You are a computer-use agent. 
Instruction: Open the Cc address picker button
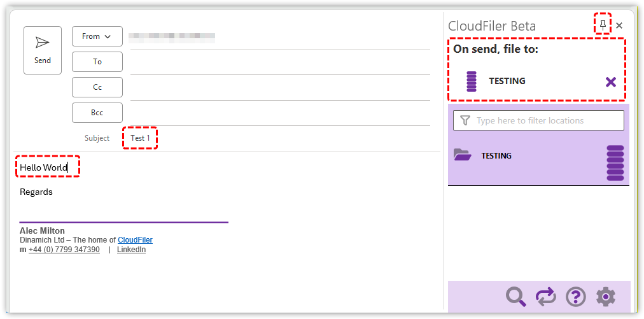coord(97,87)
